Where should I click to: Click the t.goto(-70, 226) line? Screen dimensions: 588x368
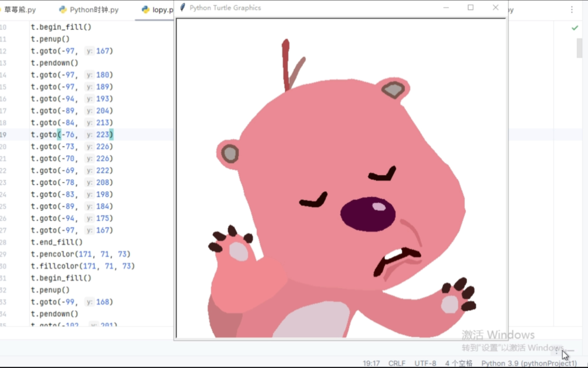(x=72, y=158)
